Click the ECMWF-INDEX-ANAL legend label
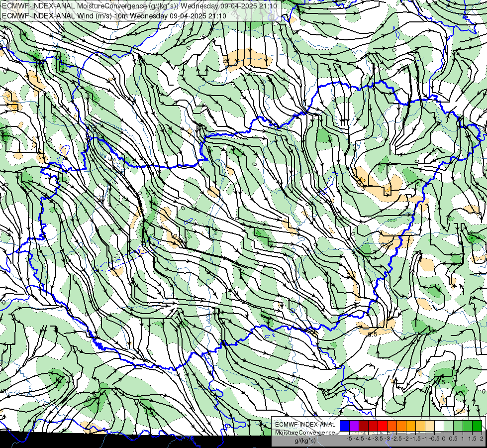This screenshot has height=448, width=487. (x=305, y=425)
